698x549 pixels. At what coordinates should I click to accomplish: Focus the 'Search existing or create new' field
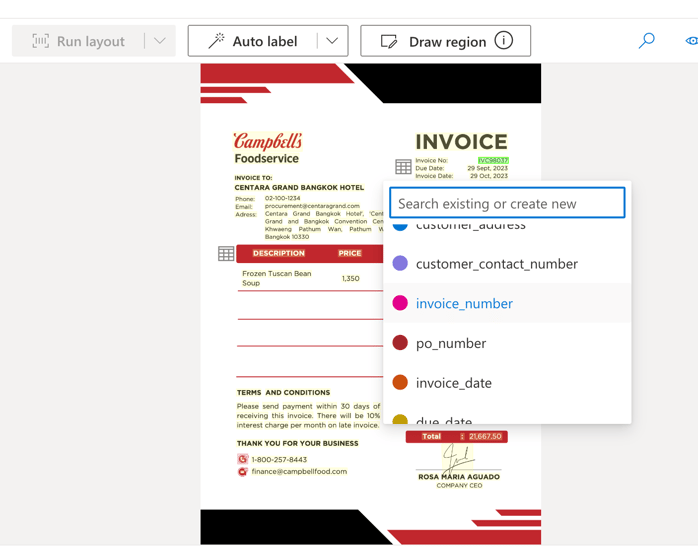coord(507,203)
